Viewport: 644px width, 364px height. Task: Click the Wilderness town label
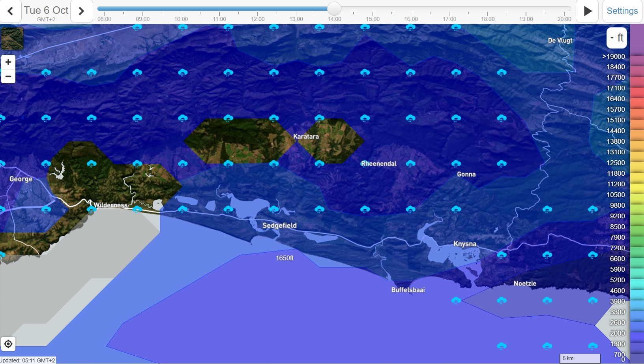coord(110,205)
